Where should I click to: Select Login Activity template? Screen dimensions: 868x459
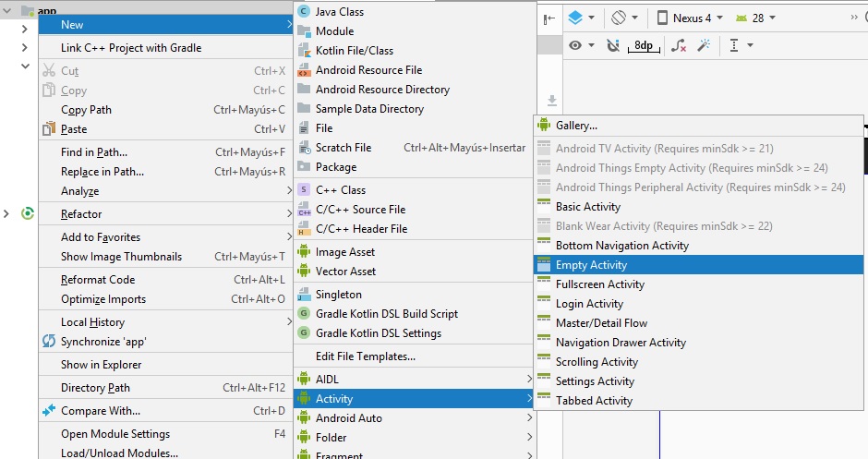(x=589, y=304)
